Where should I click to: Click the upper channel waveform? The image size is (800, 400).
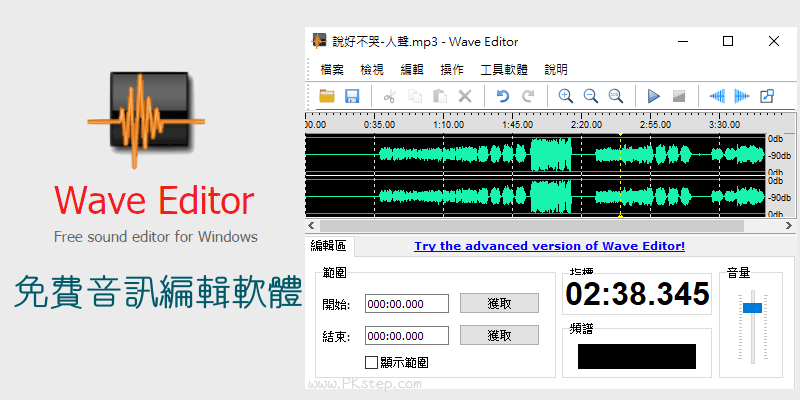(x=535, y=154)
